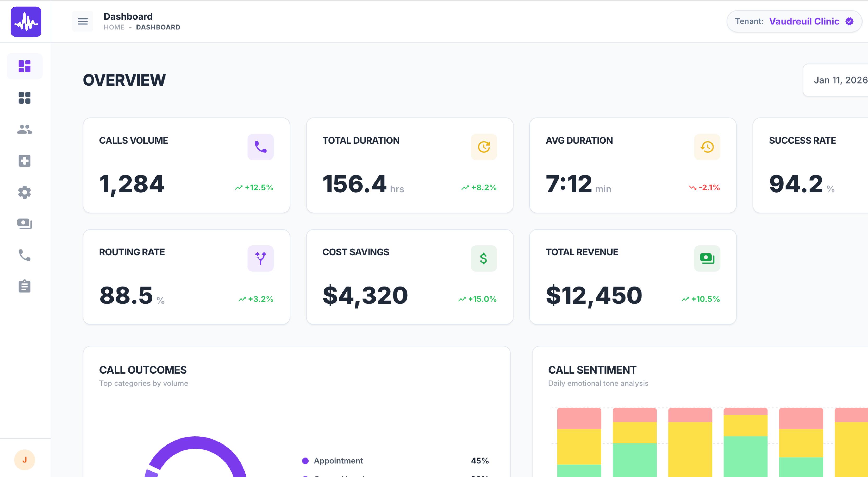
Task: Click the Calls Volume phone icon
Action: 260,147
